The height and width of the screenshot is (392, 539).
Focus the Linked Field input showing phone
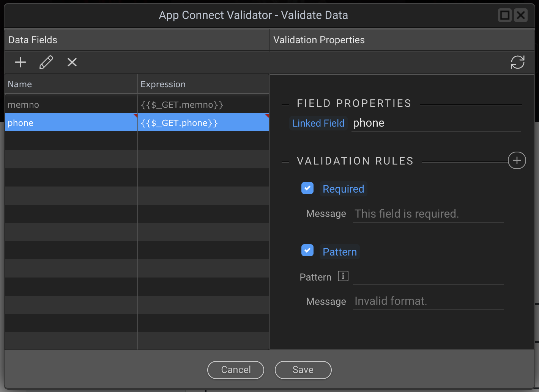[436, 123]
